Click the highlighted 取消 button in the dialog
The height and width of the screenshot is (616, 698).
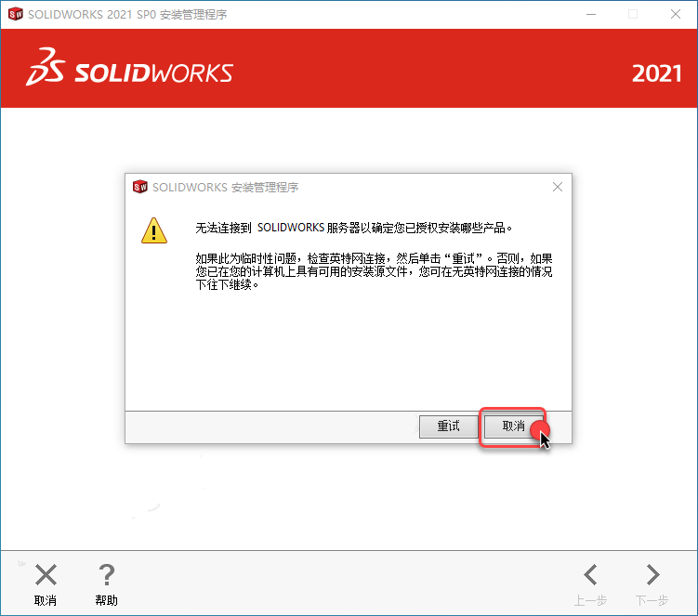(513, 426)
